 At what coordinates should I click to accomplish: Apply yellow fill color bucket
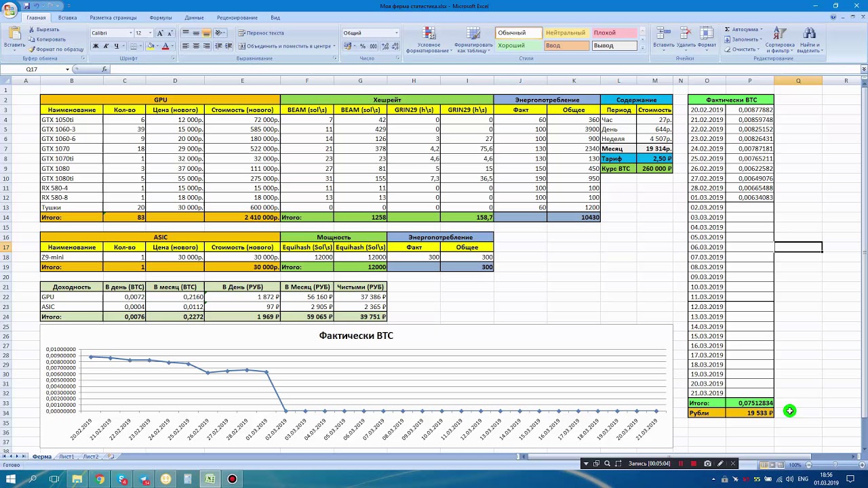[x=151, y=46]
